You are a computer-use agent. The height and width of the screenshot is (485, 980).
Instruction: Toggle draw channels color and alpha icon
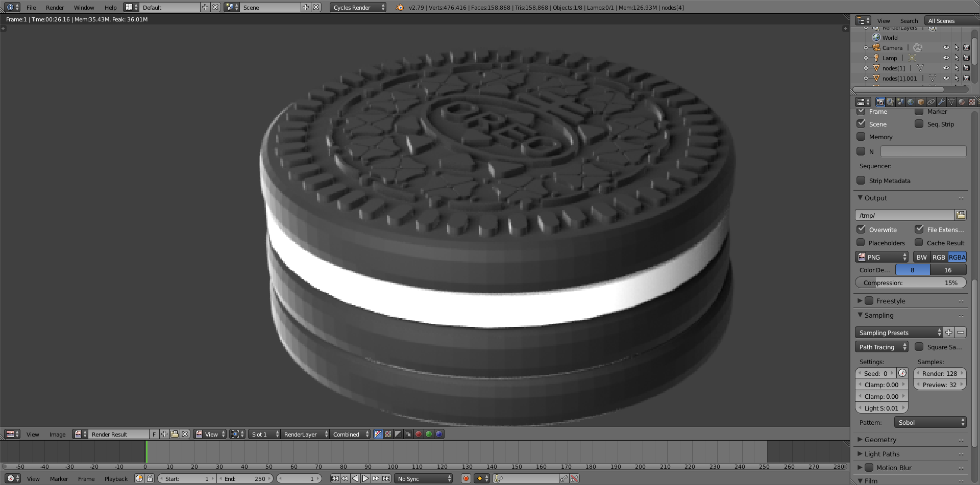point(378,434)
